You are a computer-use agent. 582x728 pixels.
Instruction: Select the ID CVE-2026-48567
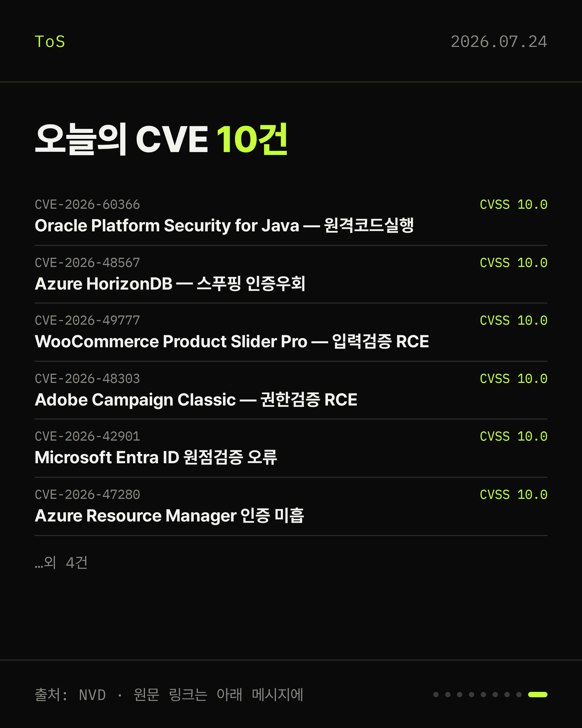coord(87,262)
